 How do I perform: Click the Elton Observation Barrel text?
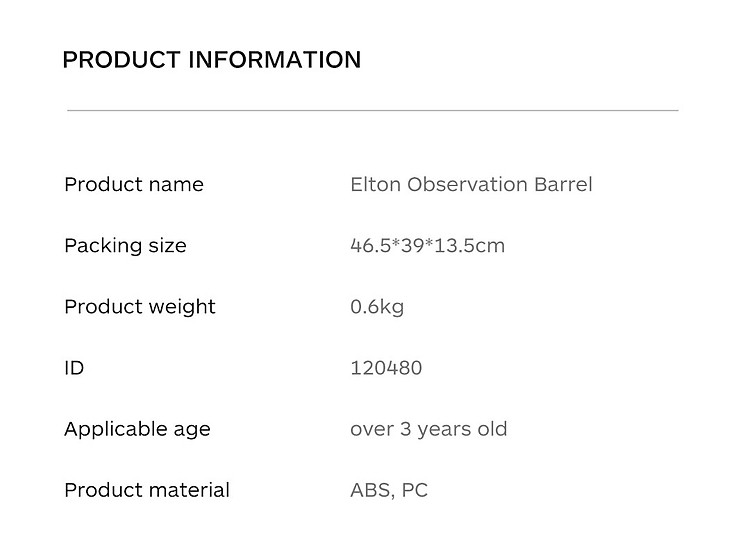click(471, 184)
